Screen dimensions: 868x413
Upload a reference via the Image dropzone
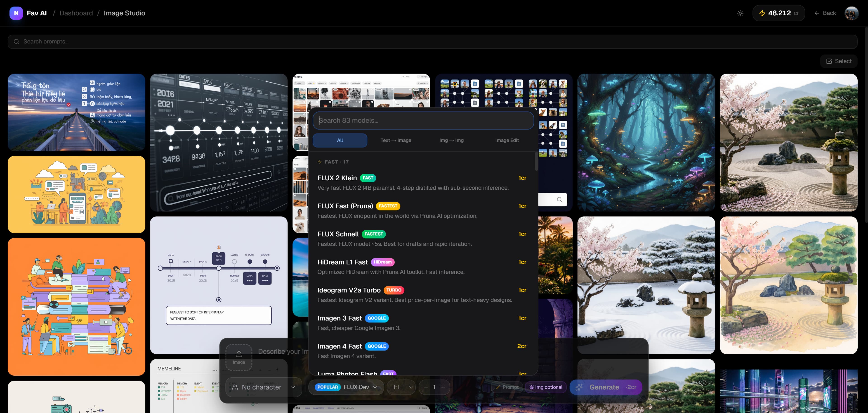point(239,357)
